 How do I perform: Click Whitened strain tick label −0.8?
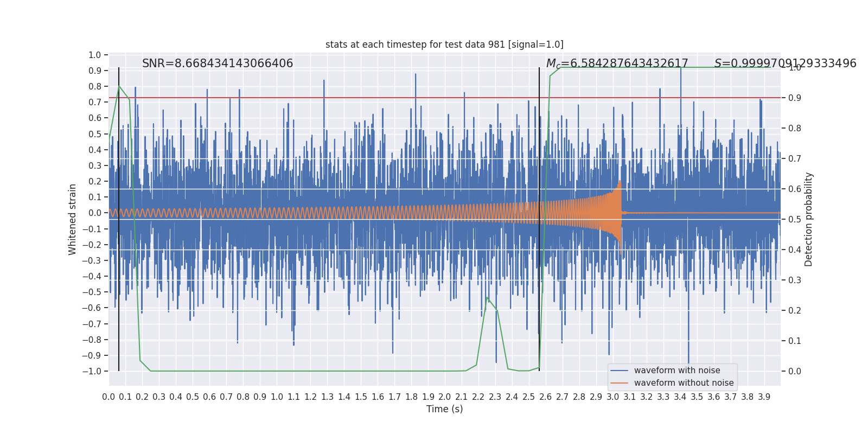92,340
